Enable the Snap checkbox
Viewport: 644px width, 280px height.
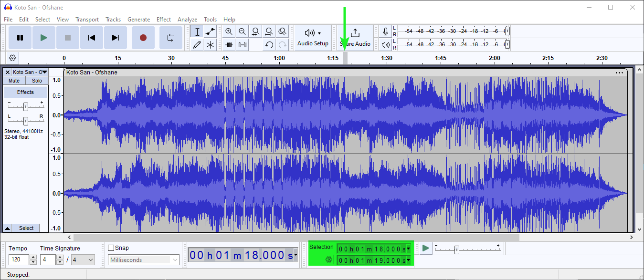[111, 248]
